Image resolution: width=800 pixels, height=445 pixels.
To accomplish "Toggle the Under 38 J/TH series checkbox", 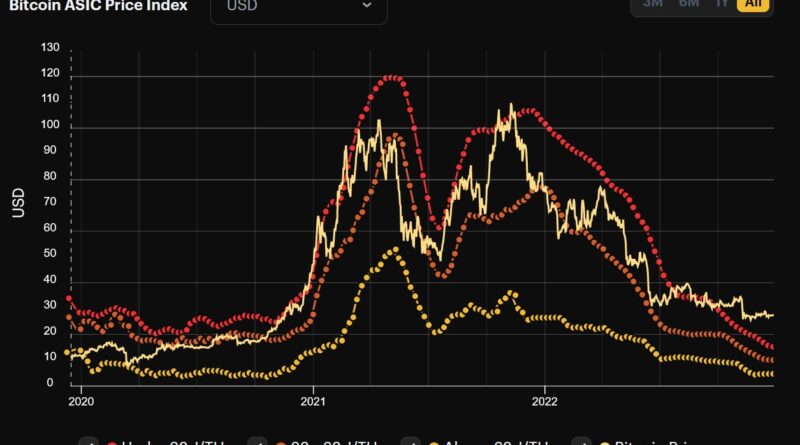I will [x=91, y=441].
